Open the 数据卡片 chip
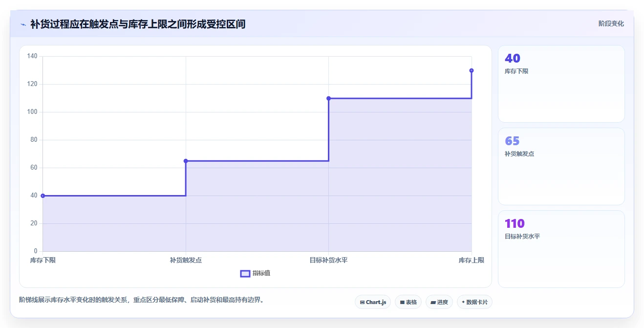The height and width of the screenshot is (328, 644). [474, 302]
